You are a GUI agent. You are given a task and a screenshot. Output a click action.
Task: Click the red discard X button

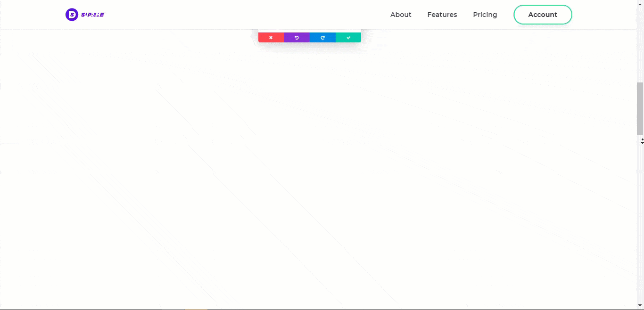click(x=271, y=38)
